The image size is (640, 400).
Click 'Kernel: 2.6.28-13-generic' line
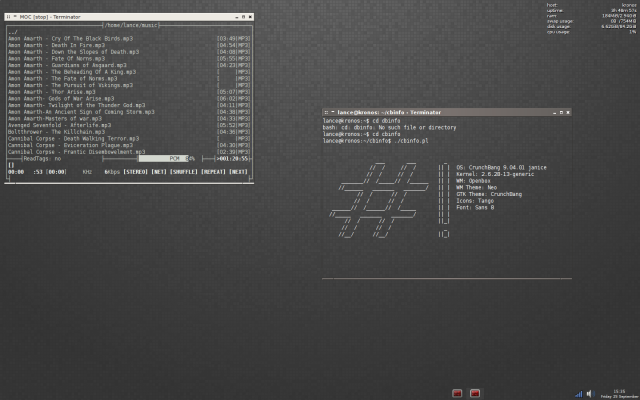coord(495,174)
